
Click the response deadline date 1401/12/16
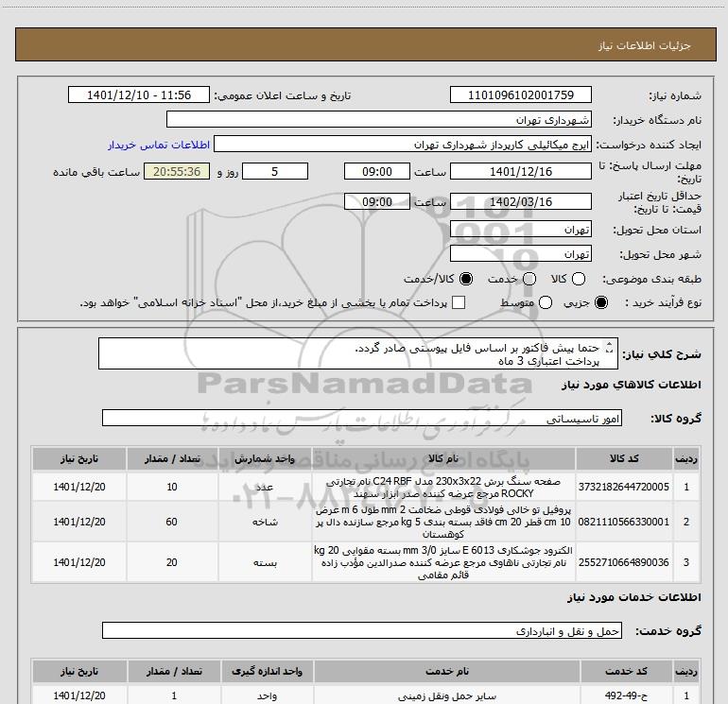[x=520, y=171]
